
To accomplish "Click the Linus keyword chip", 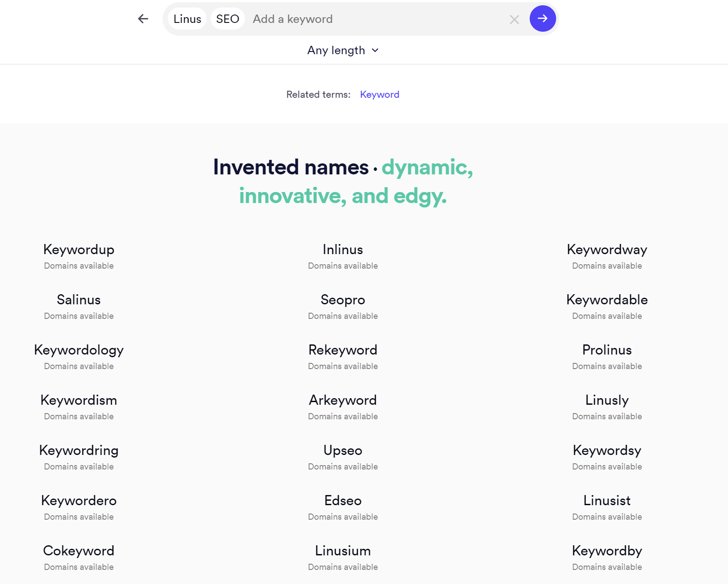I will click(x=187, y=19).
